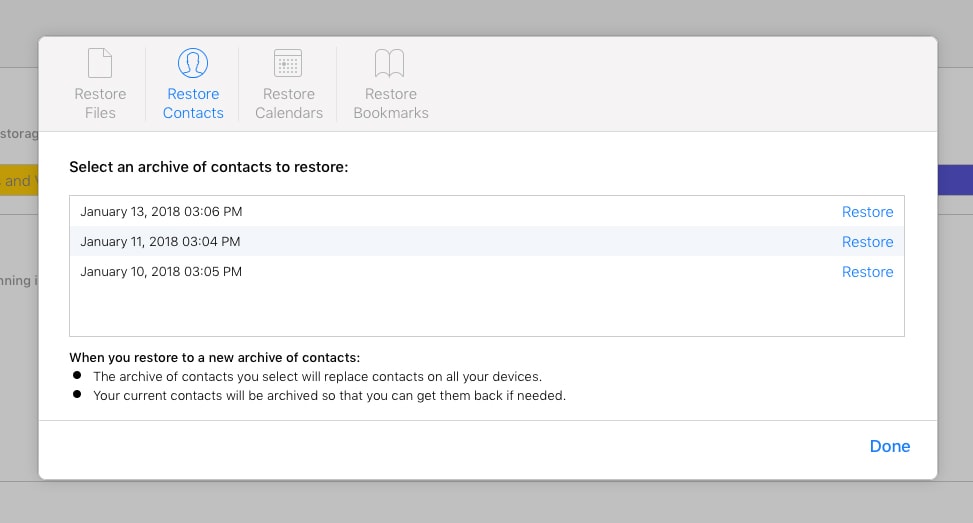Select row January 13, 2018 03:06 PM
Viewport: 973px width, 523px height.
486,212
